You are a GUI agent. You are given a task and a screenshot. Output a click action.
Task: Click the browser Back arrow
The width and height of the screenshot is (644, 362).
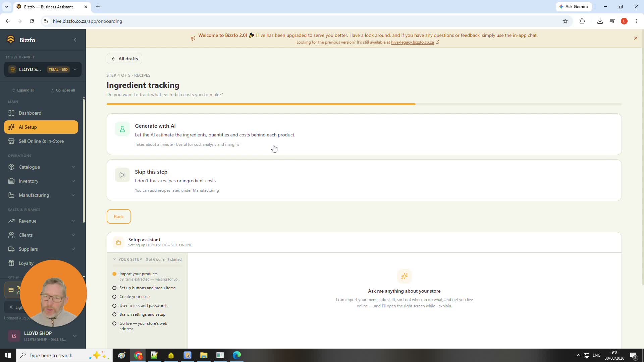pyautogui.click(x=8, y=21)
